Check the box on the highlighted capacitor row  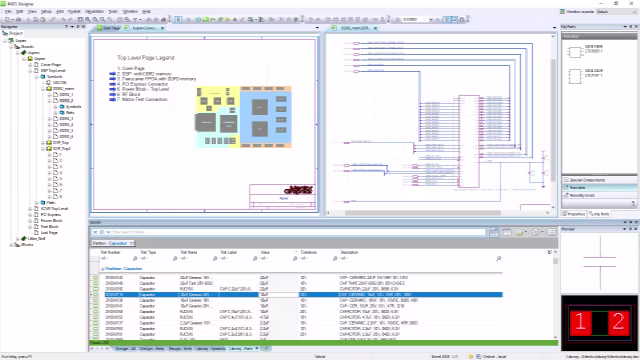(95, 294)
